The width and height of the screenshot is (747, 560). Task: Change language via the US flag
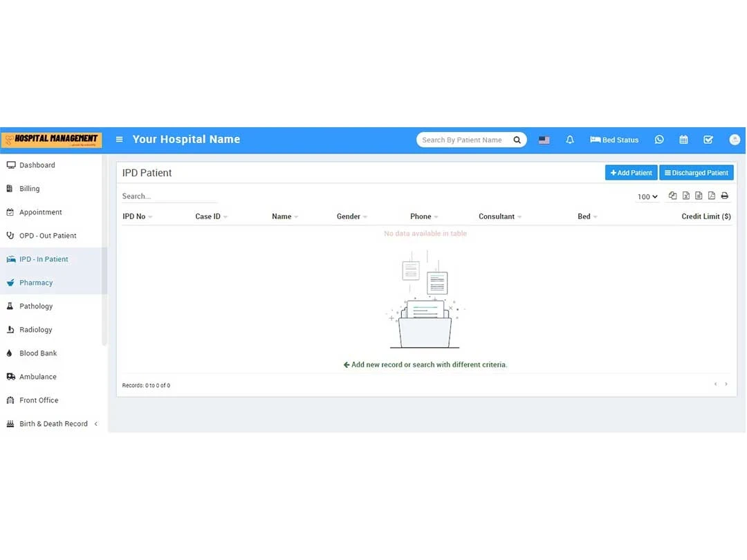tap(544, 140)
